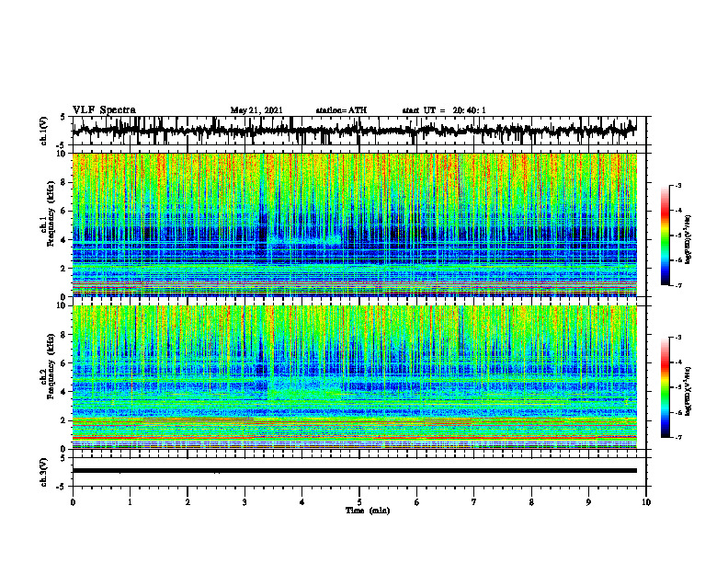Click the ch.2 frequency tick label '2'

(63, 420)
